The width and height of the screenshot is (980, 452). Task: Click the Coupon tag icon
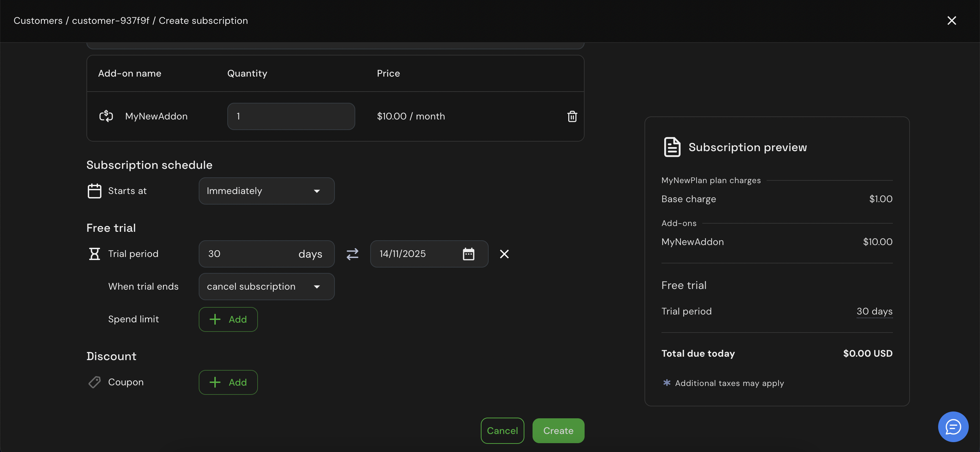coord(94,382)
